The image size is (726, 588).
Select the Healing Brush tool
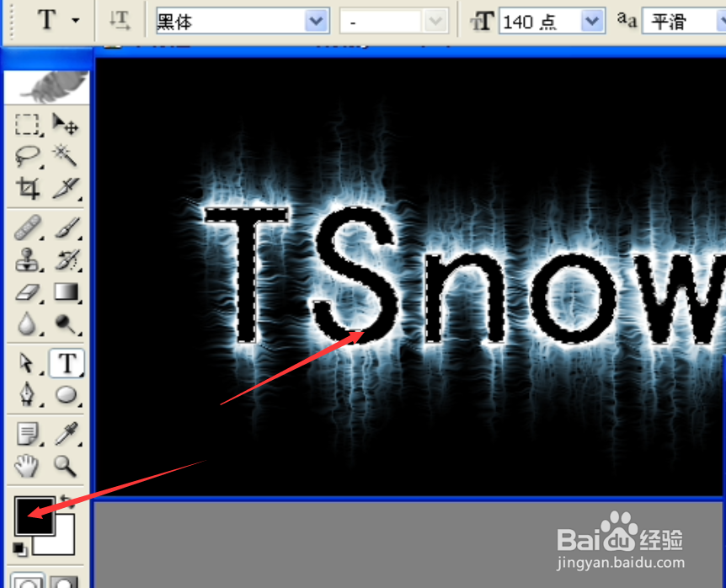pyautogui.click(x=27, y=227)
